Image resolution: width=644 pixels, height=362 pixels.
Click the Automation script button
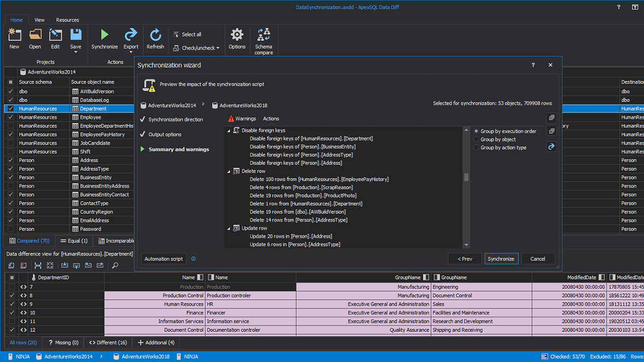click(163, 259)
